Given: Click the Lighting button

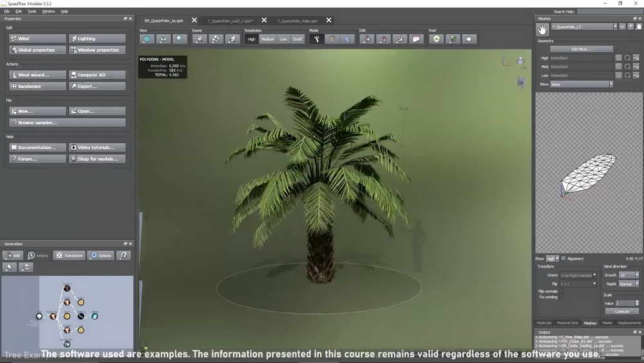Looking at the screenshot, I should point(97,38).
